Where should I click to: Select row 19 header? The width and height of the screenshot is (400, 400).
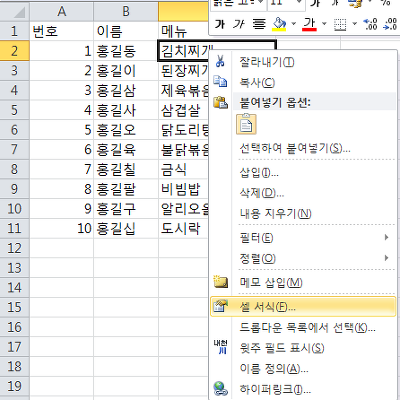(x=14, y=386)
